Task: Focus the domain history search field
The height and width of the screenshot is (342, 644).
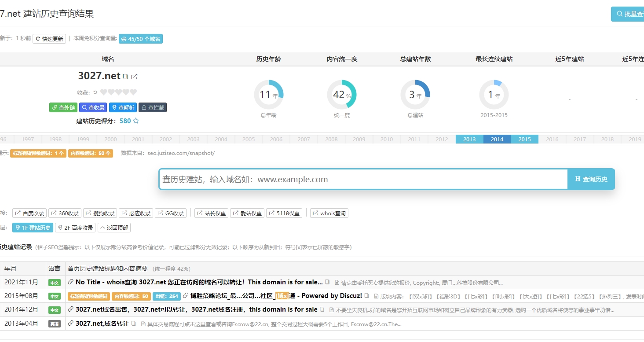Action: tap(363, 179)
